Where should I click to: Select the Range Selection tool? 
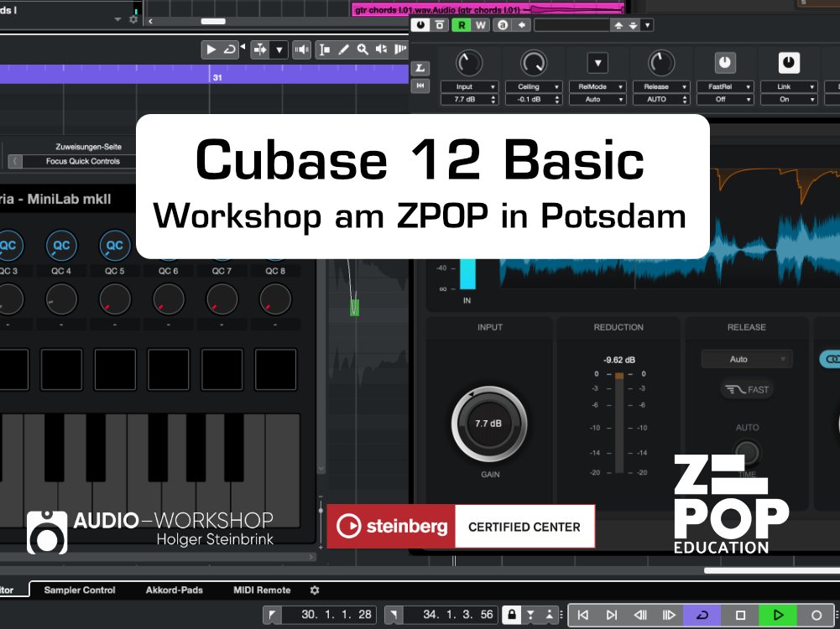click(x=325, y=49)
